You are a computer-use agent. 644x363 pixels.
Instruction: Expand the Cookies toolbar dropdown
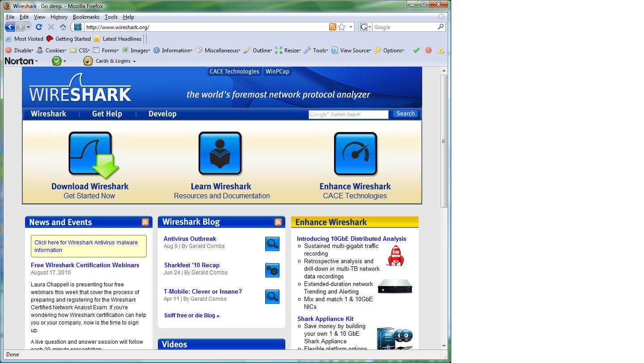(51, 51)
